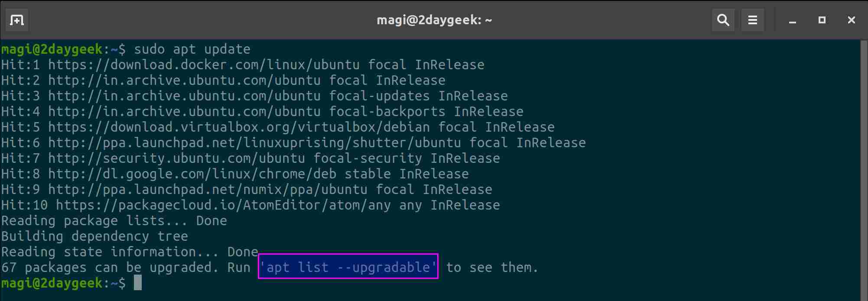
Task: Open a new terminal tab
Action: click(17, 20)
